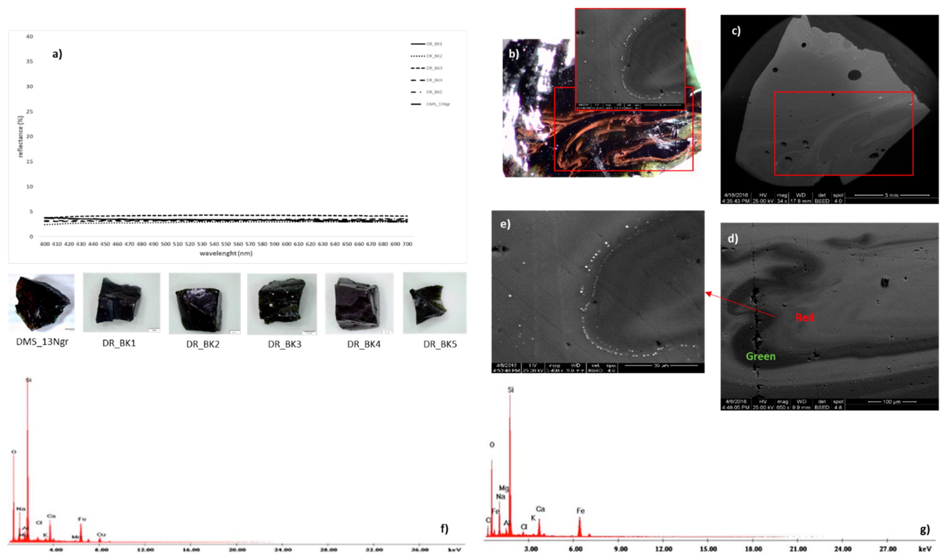This screenshot has height=560, width=948.
Task: Click the Fe peak label in spectrum g
Action: tap(580, 511)
